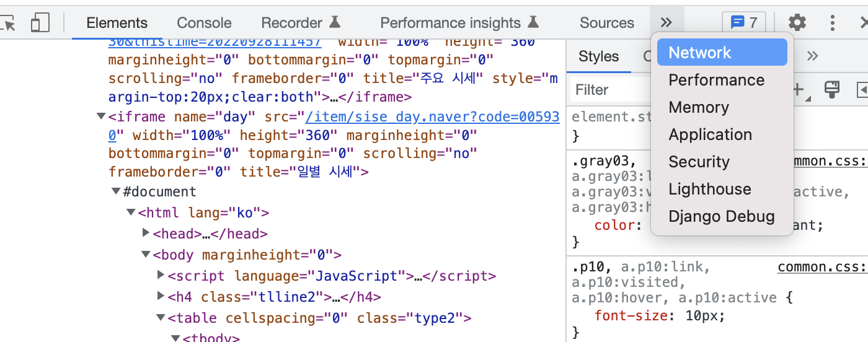This screenshot has width=868, height=342.
Task: Choose Django Debug from the overflow menu
Action: click(722, 216)
